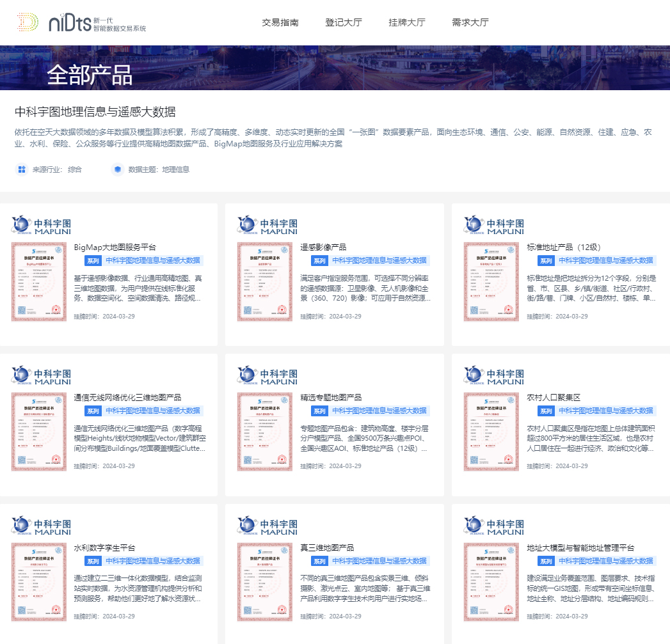Click description text starting 标准地址是把地址拆分
The image size is (670, 644).
[591, 288]
